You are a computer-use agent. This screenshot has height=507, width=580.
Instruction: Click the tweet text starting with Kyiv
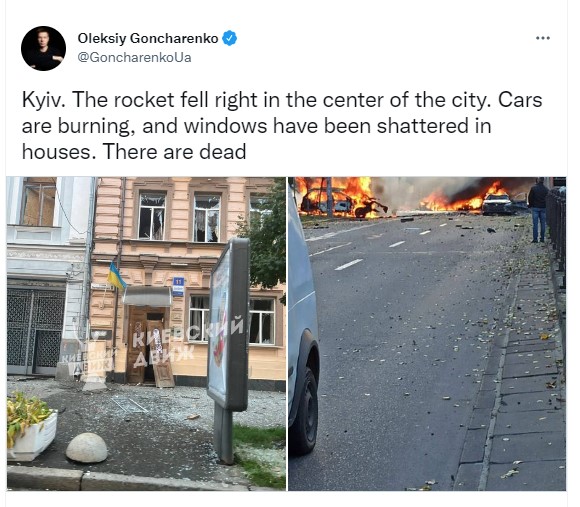pyautogui.click(x=282, y=126)
